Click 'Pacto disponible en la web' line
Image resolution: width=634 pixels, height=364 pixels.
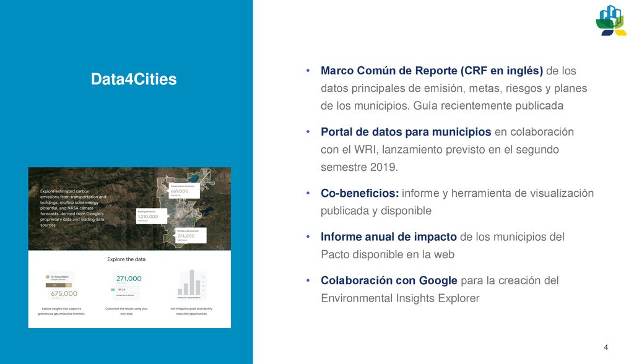[388, 255]
